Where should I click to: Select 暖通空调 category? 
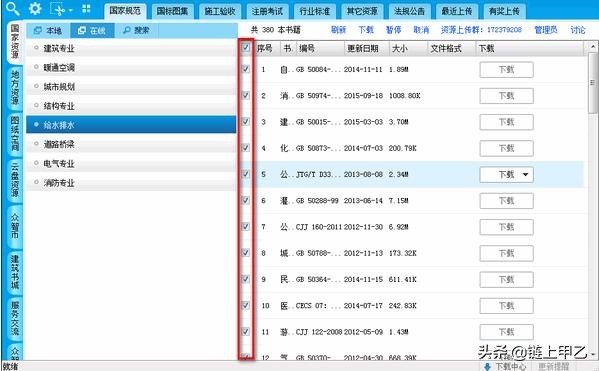[131, 68]
